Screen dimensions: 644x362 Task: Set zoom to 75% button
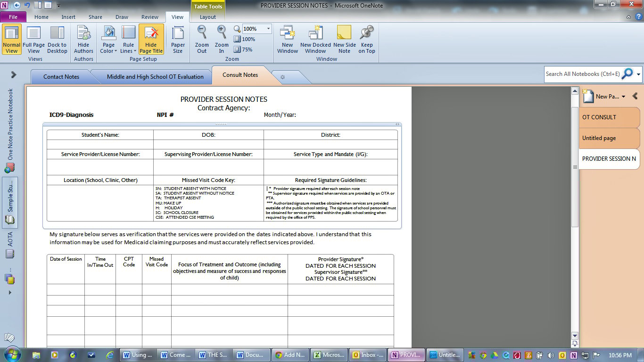[243, 49]
